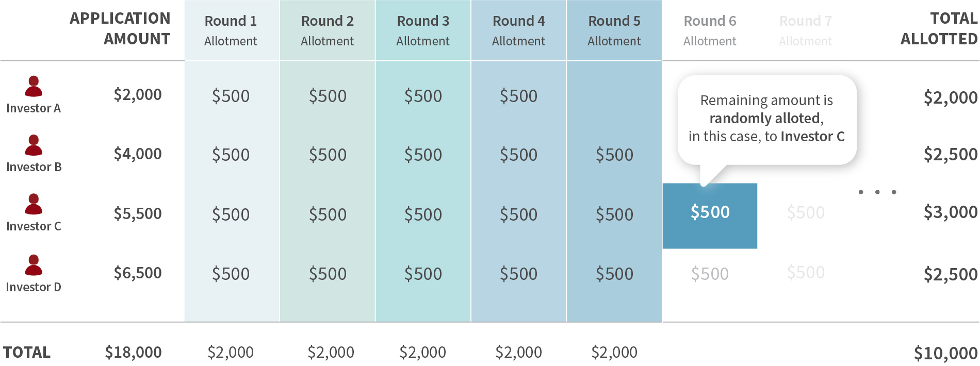Click Investor A's $2,000 application amount
Viewport: 980px width, 366px height.
[x=138, y=95]
